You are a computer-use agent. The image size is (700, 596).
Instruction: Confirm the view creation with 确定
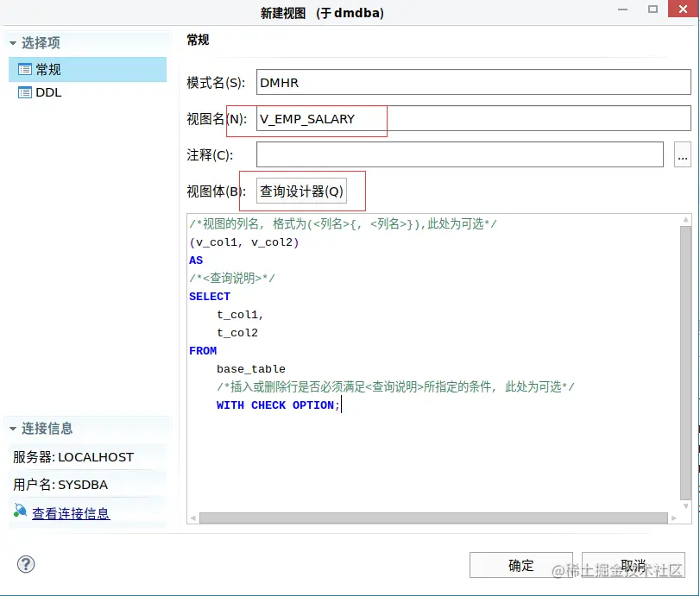[x=520, y=566]
